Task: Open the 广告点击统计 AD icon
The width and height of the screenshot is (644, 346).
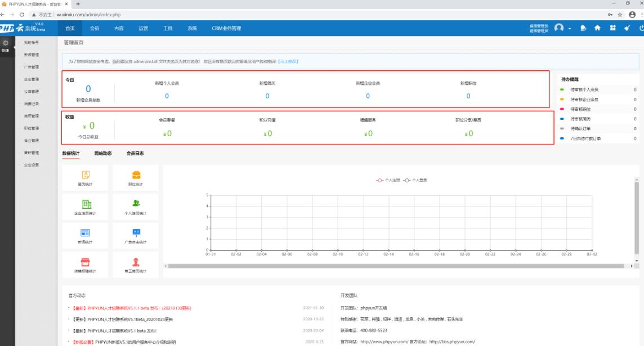Action: pyautogui.click(x=136, y=233)
